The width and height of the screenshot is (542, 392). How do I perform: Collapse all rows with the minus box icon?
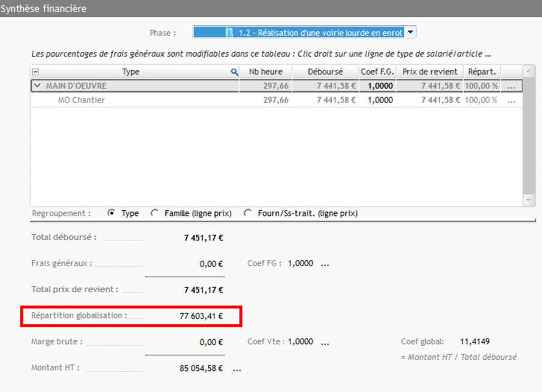(35, 72)
